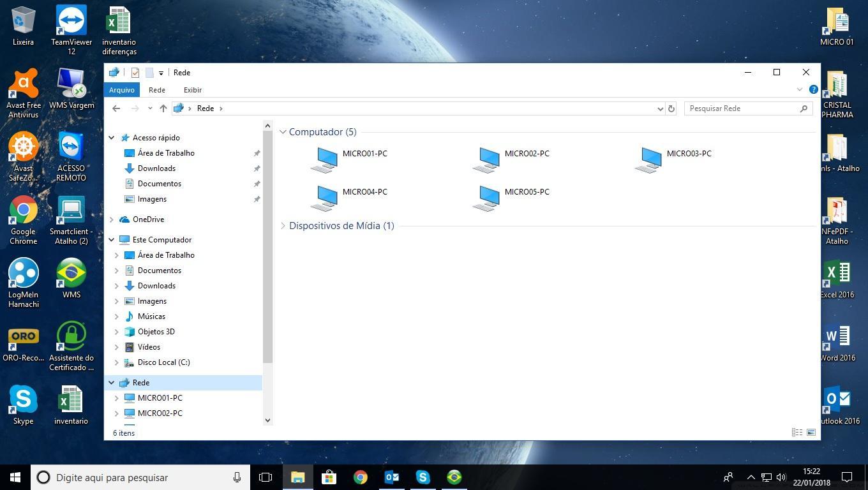Open Lixeira recycle bin
868x490 pixels.
pyautogui.click(x=23, y=26)
